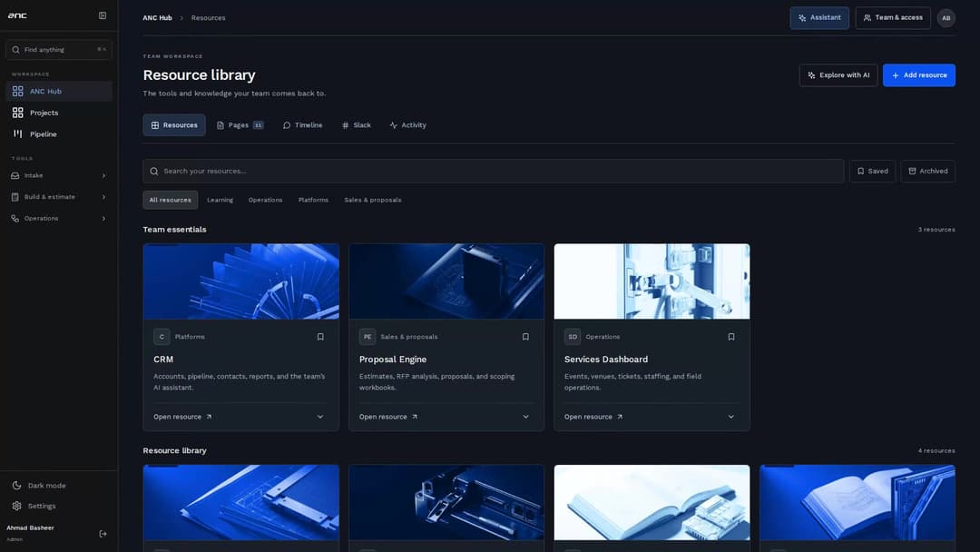Viewport: 980px width, 552px height.
Task: Click the Proposal Engine card thumbnail
Action: coord(446,281)
